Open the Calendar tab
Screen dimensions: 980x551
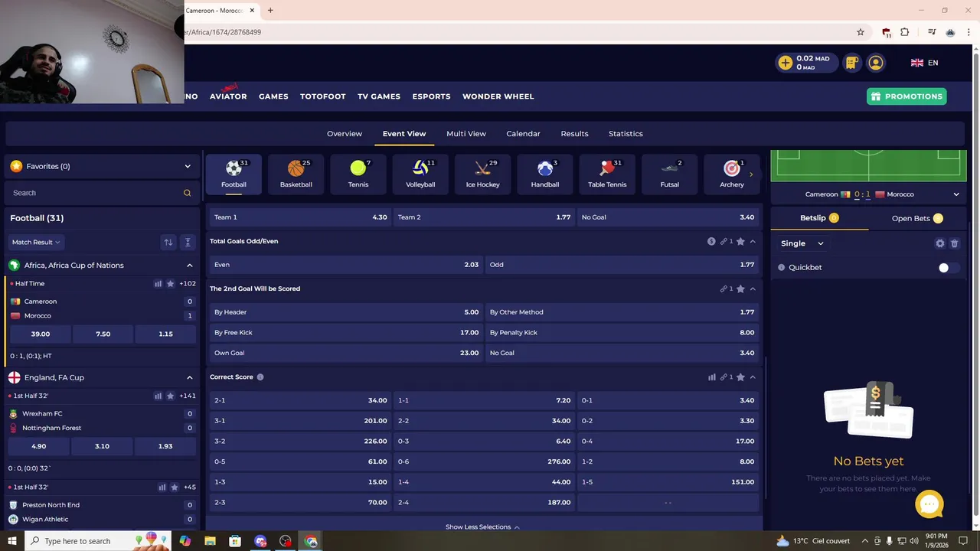click(523, 133)
